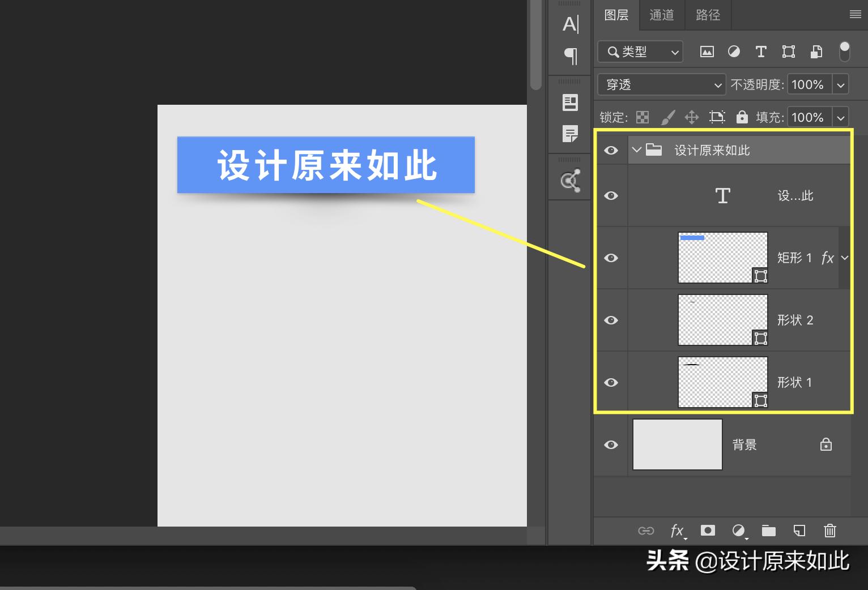
Task: Toggle visibility of 形状 2 layer
Action: click(x=611, y=320)
